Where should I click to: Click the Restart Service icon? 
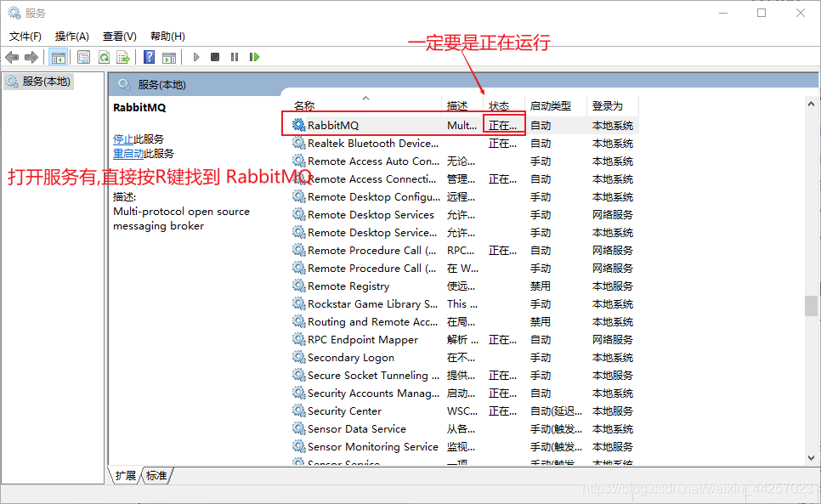(x=254, y=57)
